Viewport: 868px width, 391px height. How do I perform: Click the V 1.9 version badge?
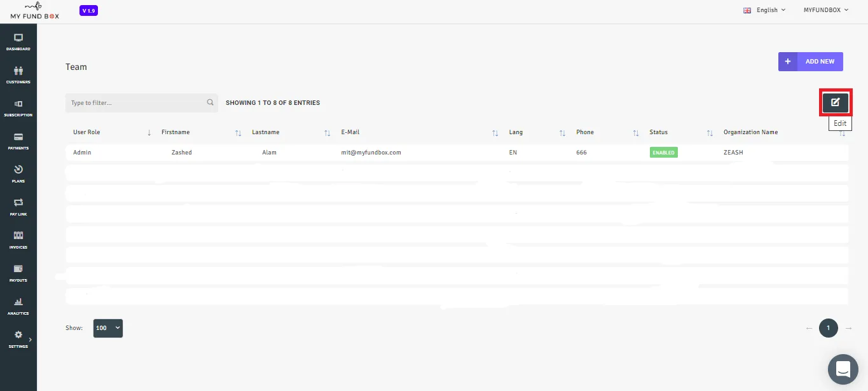click(x=88, y=11)
